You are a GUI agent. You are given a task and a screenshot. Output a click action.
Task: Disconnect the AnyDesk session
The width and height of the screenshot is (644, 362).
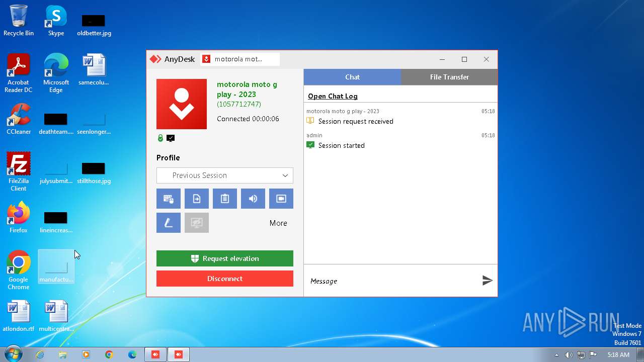225,279
